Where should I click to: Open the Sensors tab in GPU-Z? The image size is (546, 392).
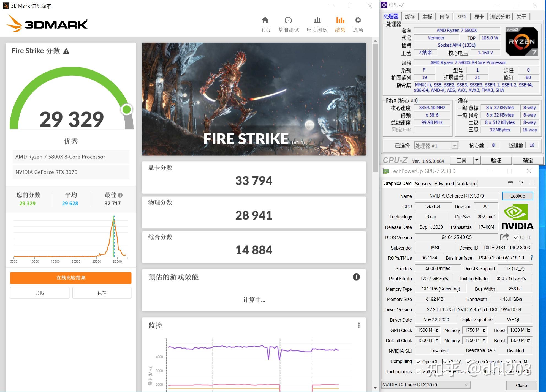click(423, 183)
